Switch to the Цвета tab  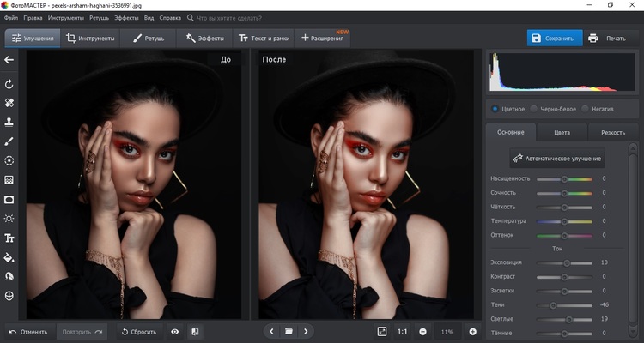(562, 133)
